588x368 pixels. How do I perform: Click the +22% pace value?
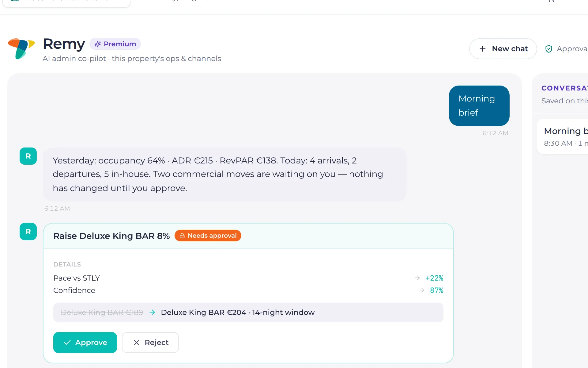[x=434, y=278]
